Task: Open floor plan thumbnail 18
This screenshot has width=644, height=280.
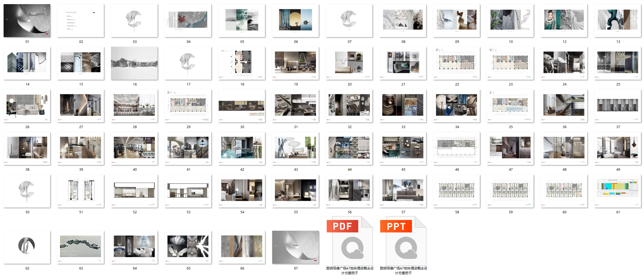Action: pyautogui.click(x=242, y=63)
